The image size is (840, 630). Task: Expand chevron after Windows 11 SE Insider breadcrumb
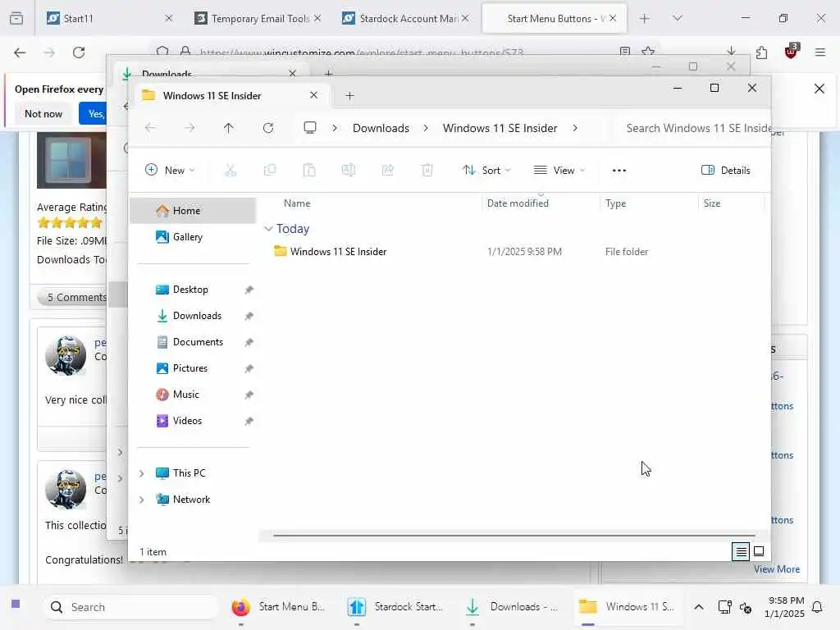[x=575, y=128]
